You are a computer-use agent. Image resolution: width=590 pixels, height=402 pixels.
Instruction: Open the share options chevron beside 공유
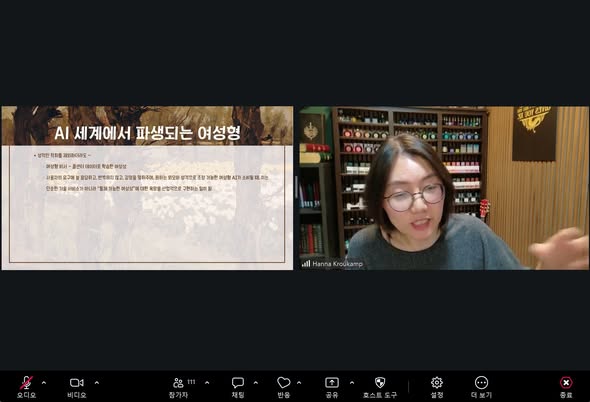352,383
